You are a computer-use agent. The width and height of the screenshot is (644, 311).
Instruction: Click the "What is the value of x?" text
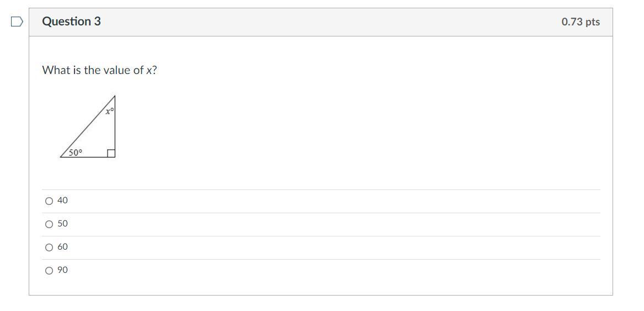99,70
